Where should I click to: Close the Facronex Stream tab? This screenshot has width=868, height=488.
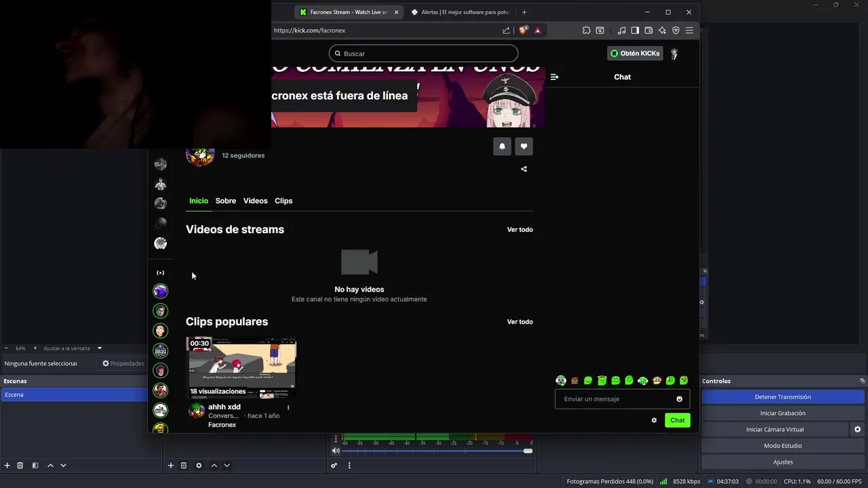tap(396, 12)
